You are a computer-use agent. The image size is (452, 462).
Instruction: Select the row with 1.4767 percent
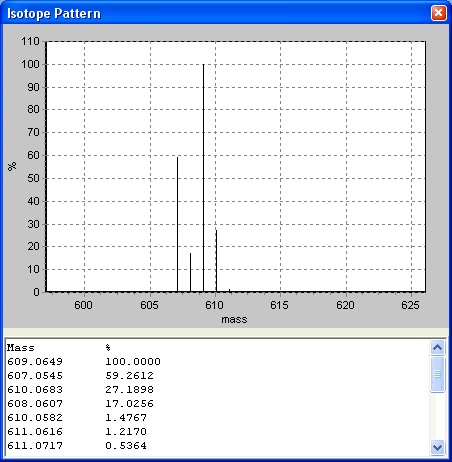point(77,418)
